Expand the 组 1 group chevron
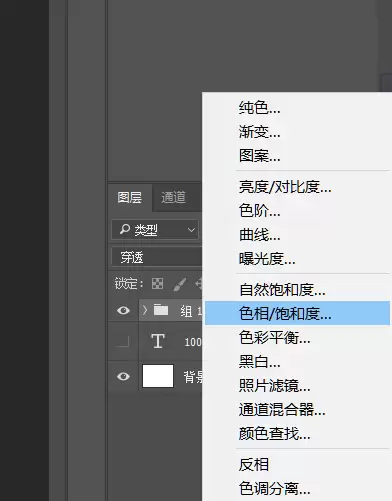The width and height of the screenshot is (392, 501). 145,310
